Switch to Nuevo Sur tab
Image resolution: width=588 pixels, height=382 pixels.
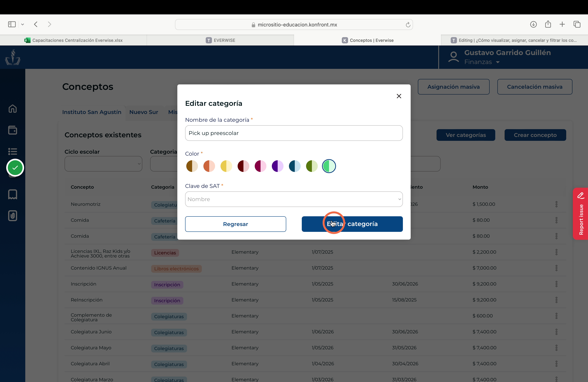pyautogui.click(x=143, y=112)
